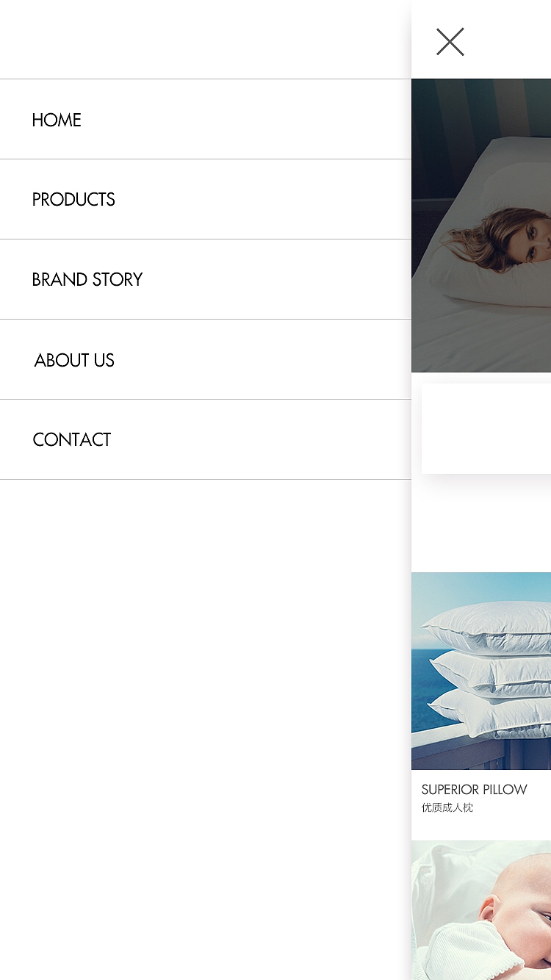Choose CONTACT from the navigation list
This screenshot has height=980, width=551.
[x=205, y=439]
